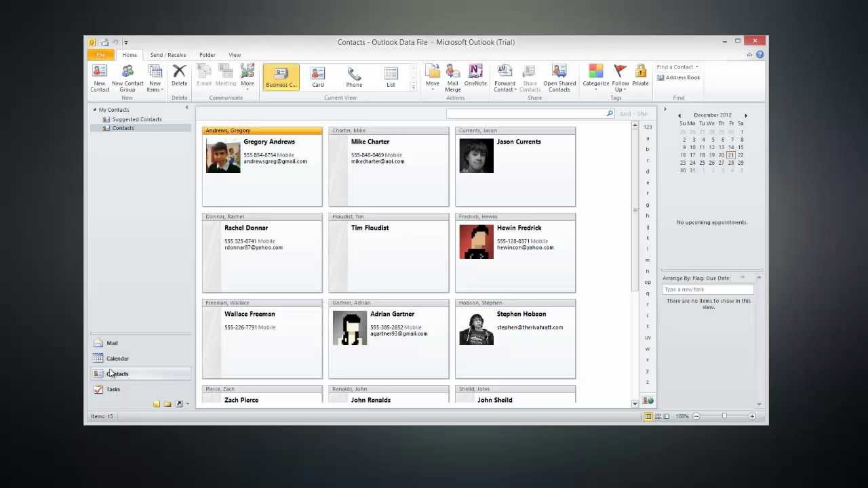
Task: Open Shared Contacts
Action: coord(559,78)
